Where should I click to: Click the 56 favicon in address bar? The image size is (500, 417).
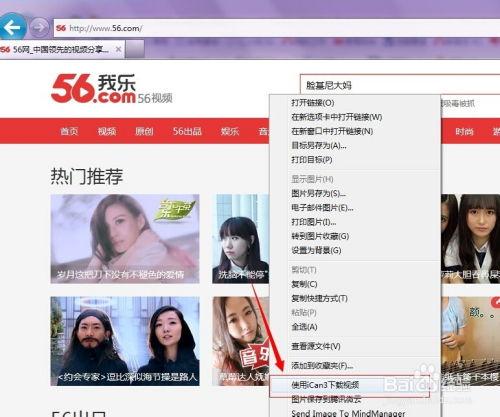click(x=61, y=28)
